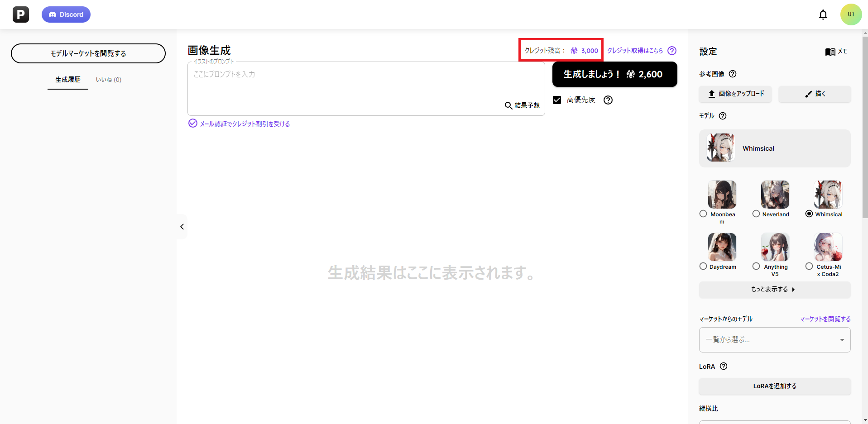Screen dimensions: 868x424
Task: Click the Daydream model thumbnail
Action: pyautogui.click(x=722, y=247)
